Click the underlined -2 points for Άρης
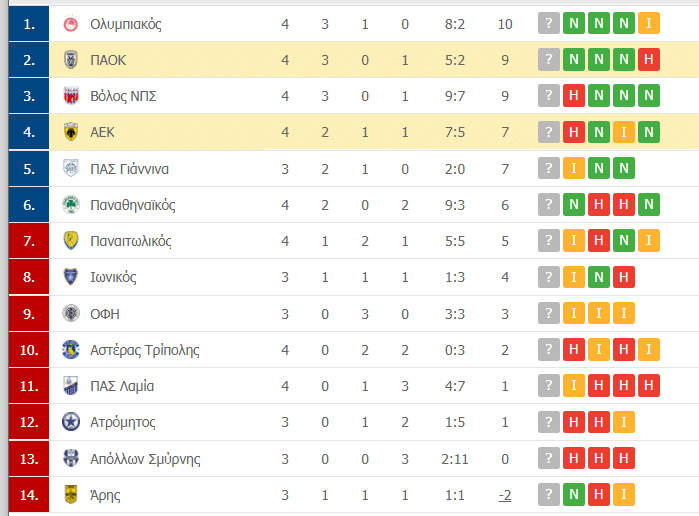The image size is (699, 516). 505,494
